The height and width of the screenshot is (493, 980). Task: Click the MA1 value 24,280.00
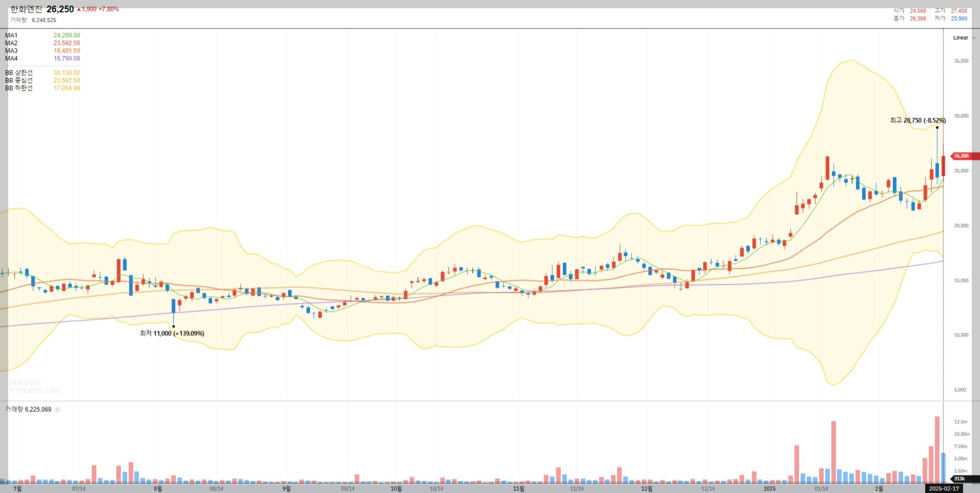[67, 36]
